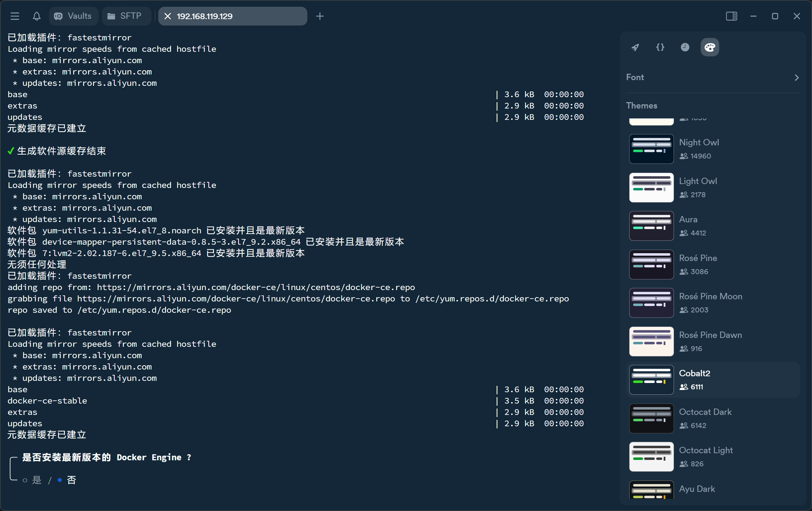
Task: Select the Light Owl theme thumbnail
Action: 651,188
